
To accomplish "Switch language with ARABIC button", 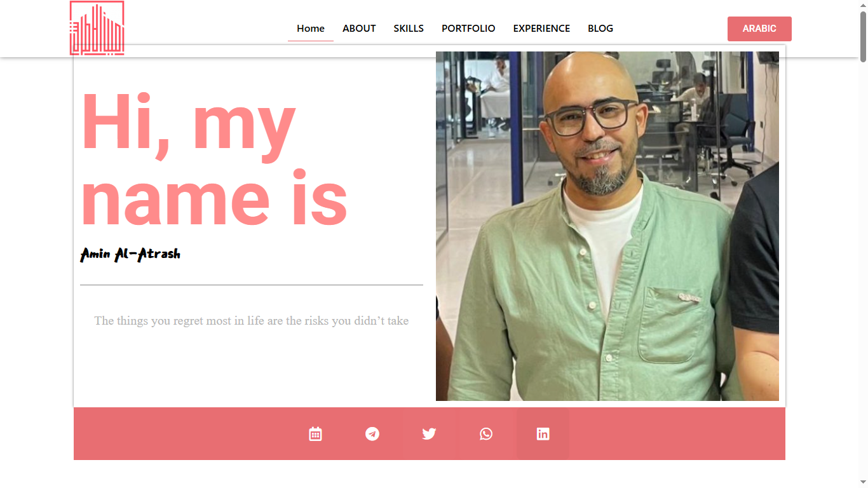I will click(759, 29).
